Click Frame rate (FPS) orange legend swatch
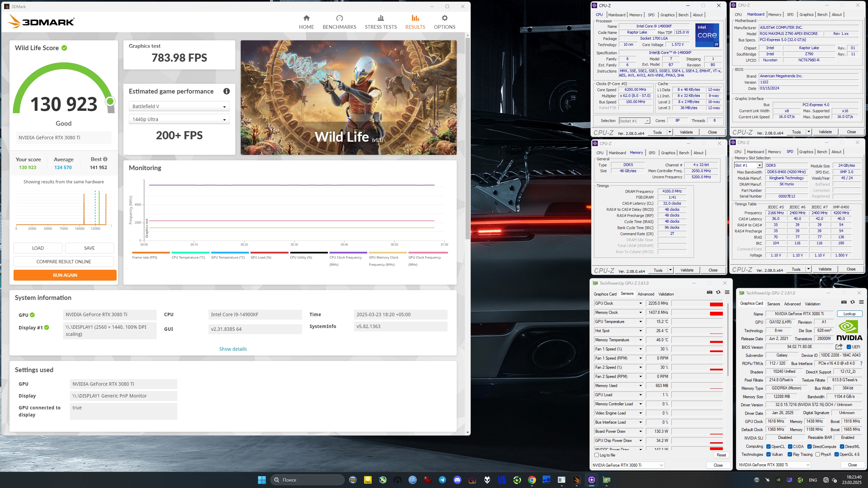Image resolution: width=868 pixels, height=488 pixels. (151, 252)
